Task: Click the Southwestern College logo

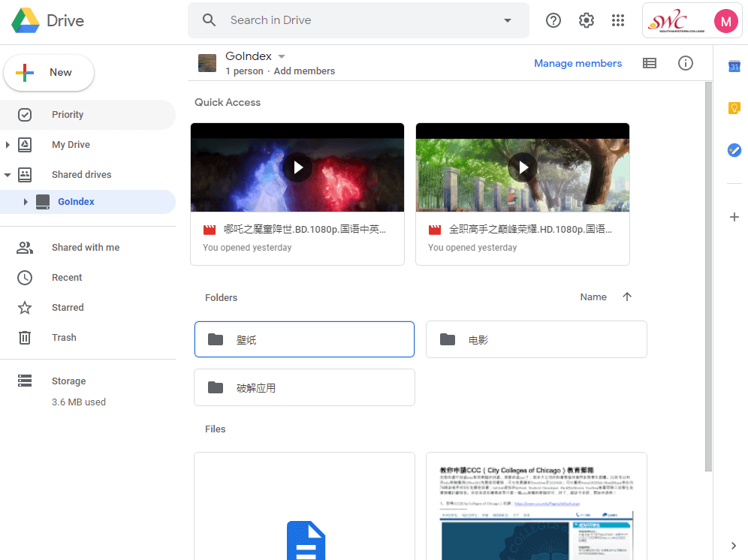Action: click(x=676, y=21)
